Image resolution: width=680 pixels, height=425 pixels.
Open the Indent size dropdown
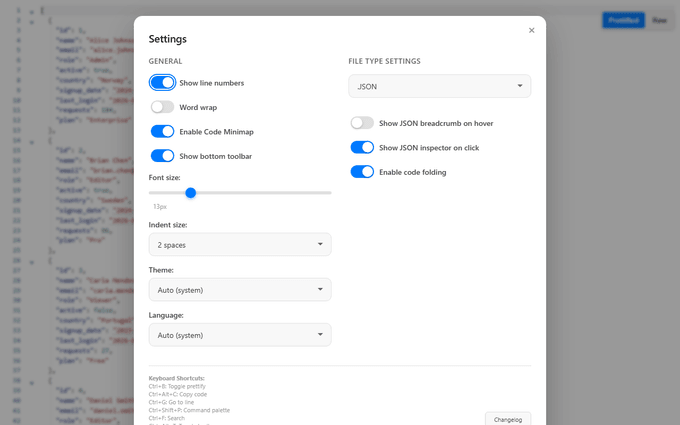tap(240, 245)
